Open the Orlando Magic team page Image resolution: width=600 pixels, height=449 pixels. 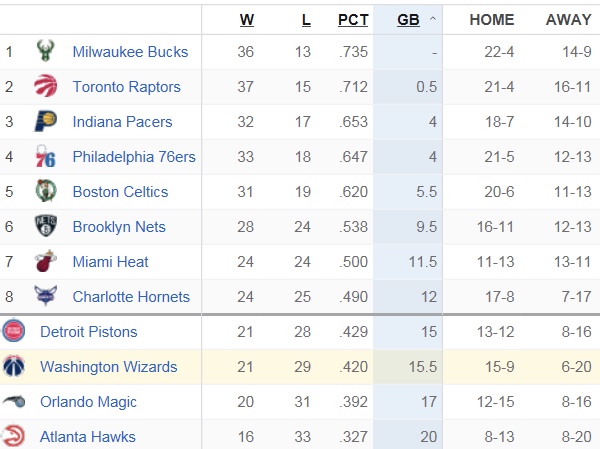click(88, 402)
